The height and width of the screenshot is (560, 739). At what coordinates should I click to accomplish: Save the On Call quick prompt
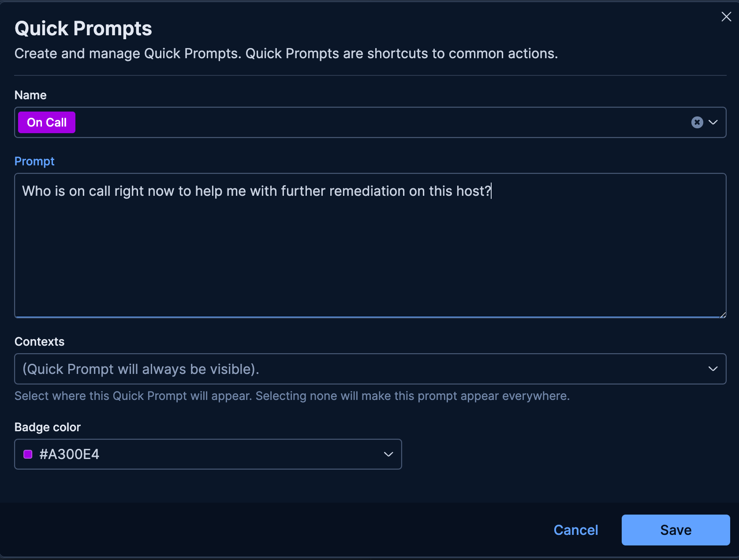(x=675, y=530)
